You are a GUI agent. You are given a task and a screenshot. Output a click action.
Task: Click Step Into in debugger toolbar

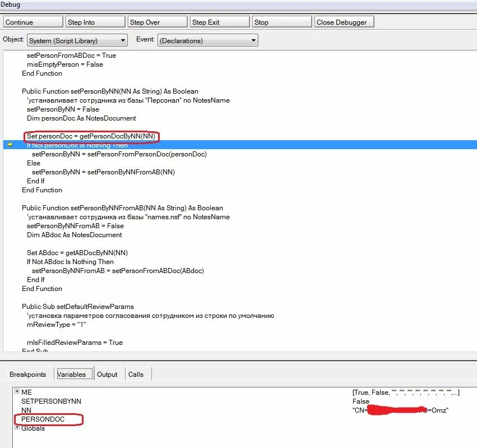pyautogui.click(x=95, y=22)
